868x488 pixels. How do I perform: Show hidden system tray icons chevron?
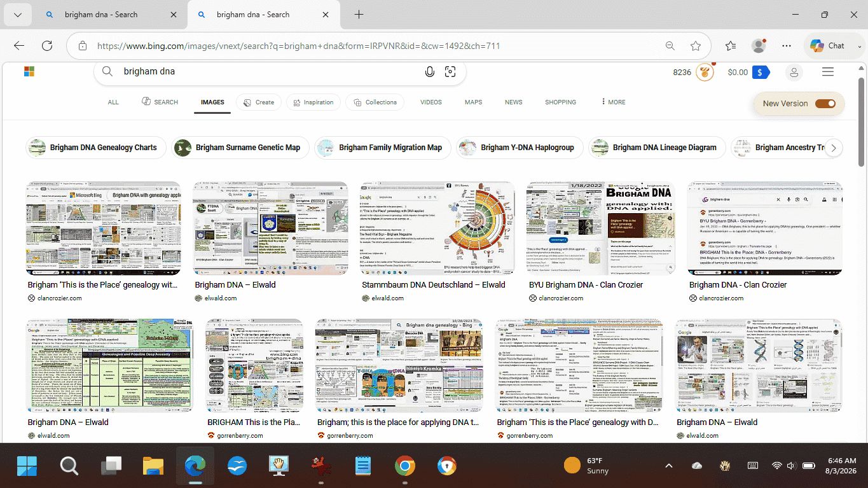tap(669, 466)
